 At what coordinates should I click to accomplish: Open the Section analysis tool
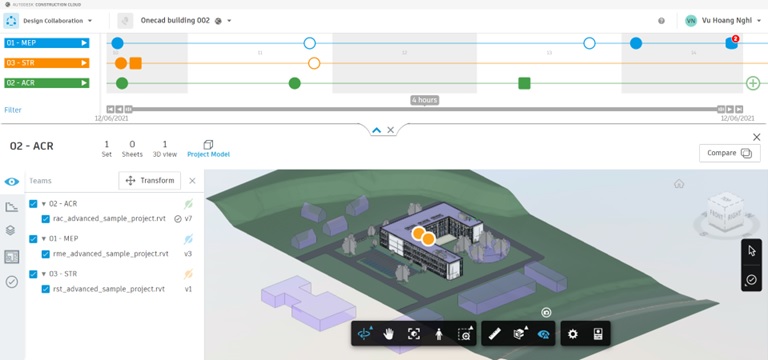pyautogui.click(x=519, y=334)
